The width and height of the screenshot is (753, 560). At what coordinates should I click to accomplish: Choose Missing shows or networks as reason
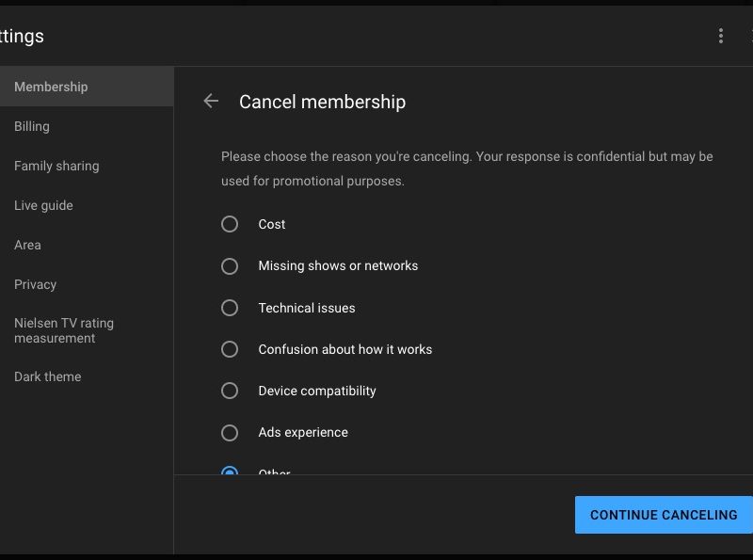tap(230, 266)
